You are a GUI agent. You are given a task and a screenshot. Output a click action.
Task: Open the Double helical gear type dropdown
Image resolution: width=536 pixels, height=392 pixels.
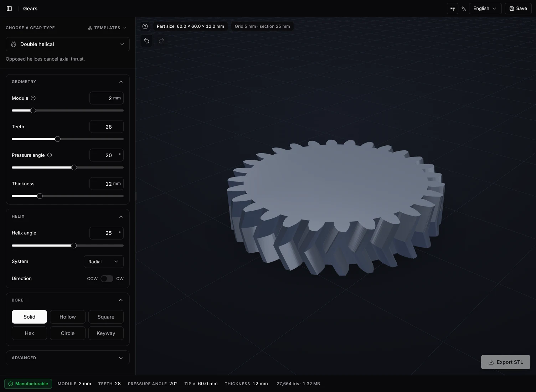tap(68, 44)
